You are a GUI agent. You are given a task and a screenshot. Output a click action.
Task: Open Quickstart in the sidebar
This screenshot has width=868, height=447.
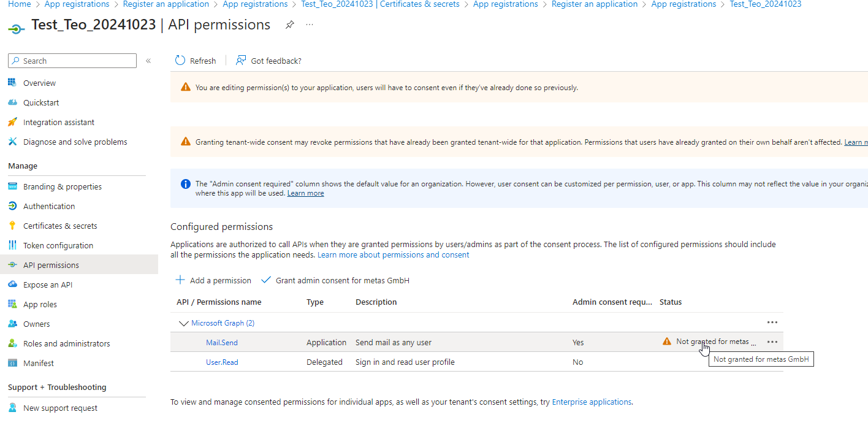(x=41, y=102)
